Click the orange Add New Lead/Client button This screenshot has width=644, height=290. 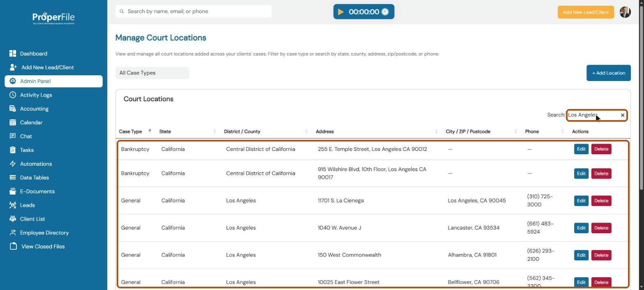(586, 12)
